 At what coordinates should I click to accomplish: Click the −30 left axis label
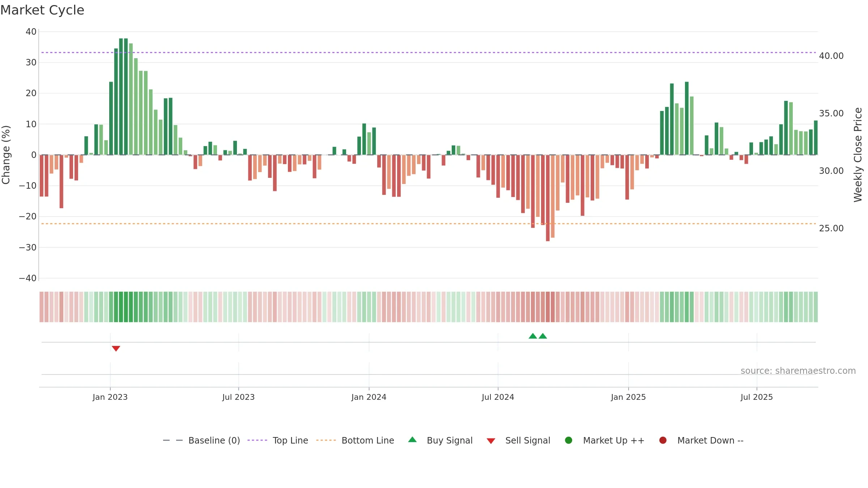point(28,248)
